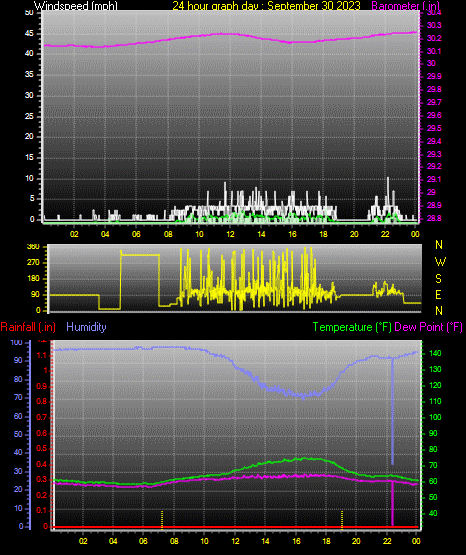Click the 'E' wind direction label
The width and height of the screenshot is (466, 555).
(438, 295)
